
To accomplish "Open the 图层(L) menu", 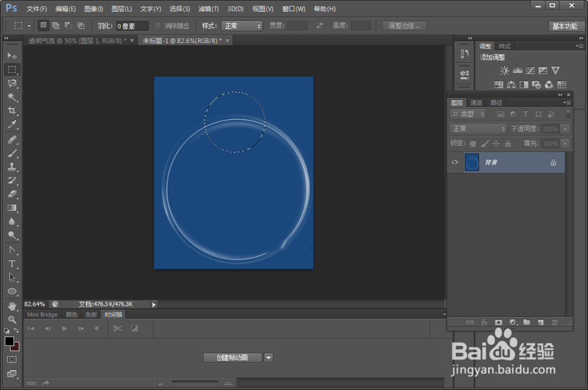I will click(122, 9).
